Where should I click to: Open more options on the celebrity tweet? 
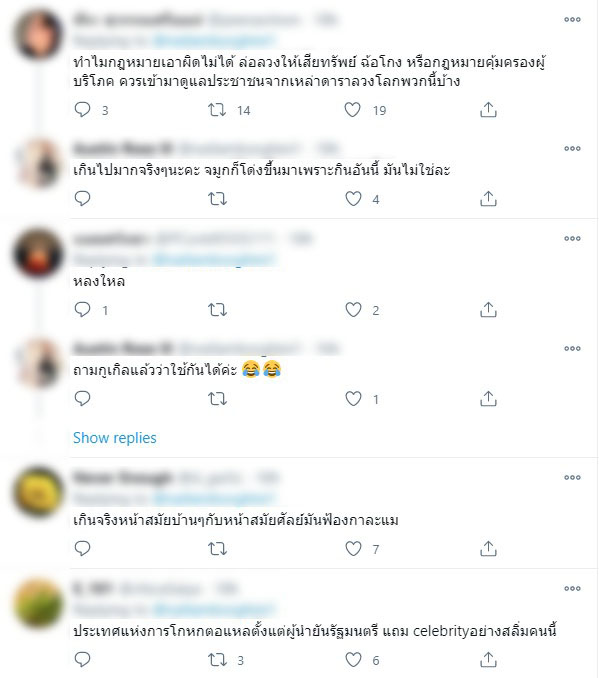pos(572,588)
